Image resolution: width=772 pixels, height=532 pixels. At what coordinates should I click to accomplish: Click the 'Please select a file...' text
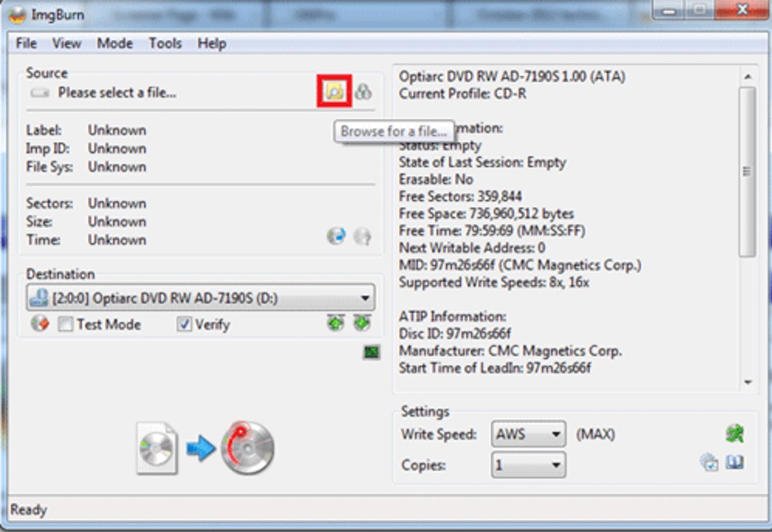coord(117,93)
